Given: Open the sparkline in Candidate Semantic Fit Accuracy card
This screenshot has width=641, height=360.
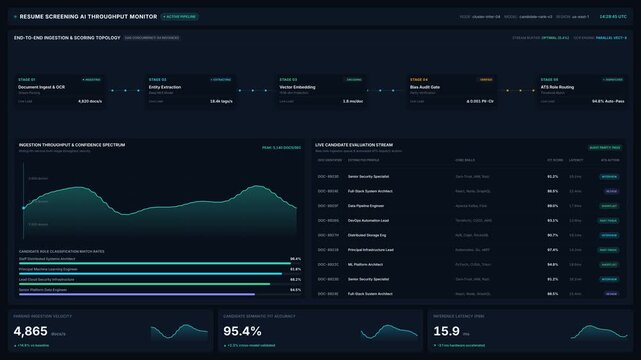Looking at the screenshot, I should coord(389,332).
